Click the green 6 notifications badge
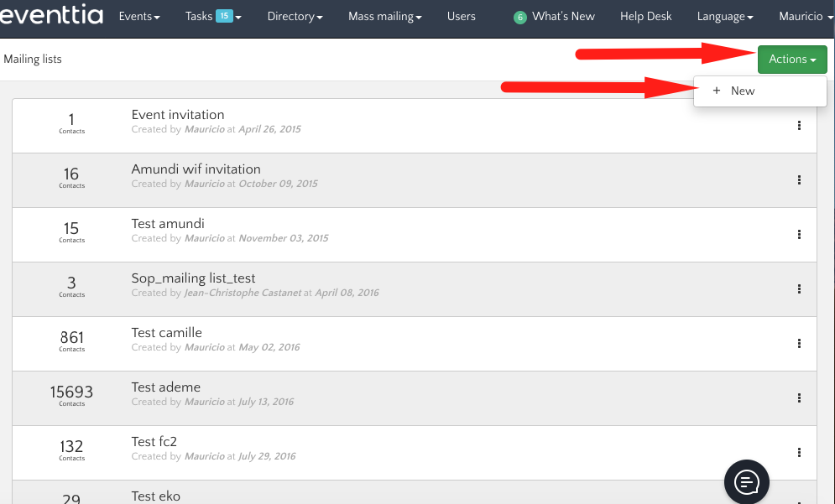835x504 pixels. coord(519,18)
